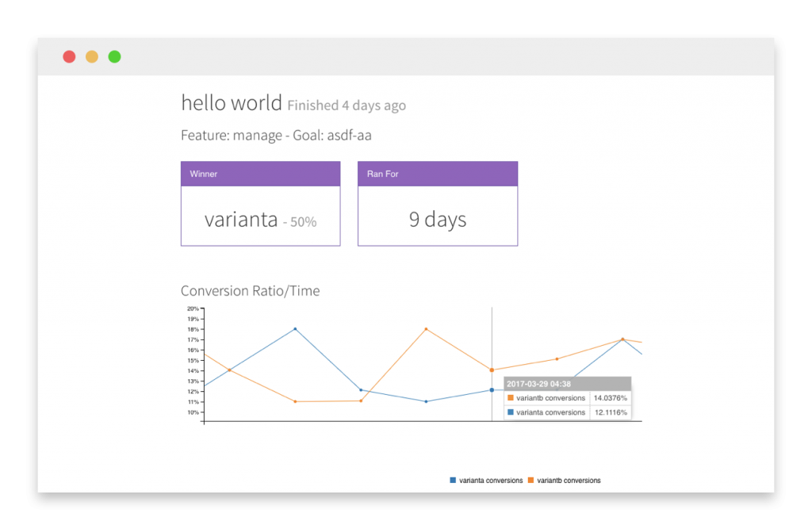
Task: Click the blue data point on the marker line
Action: (x=490, y=389)
